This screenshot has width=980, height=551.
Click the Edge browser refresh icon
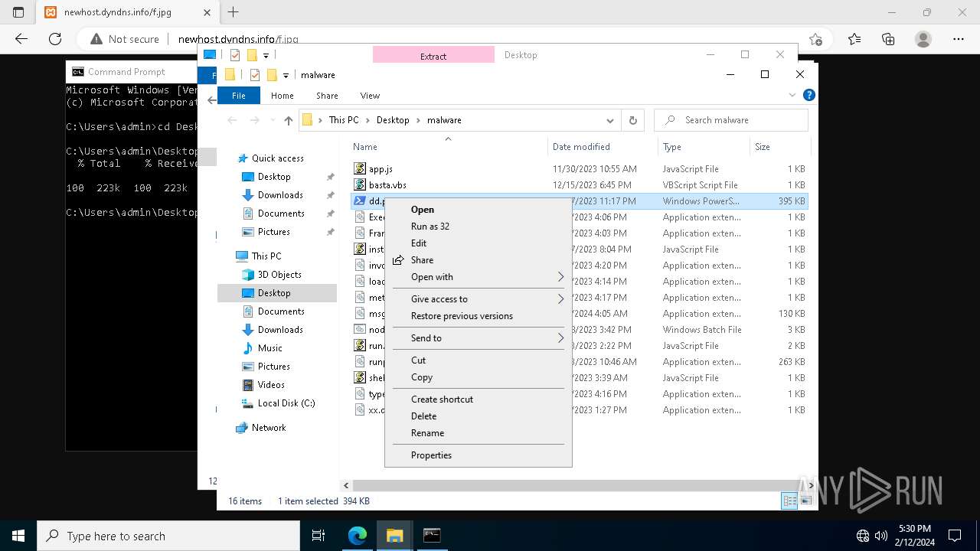click(x=55, y=39)
